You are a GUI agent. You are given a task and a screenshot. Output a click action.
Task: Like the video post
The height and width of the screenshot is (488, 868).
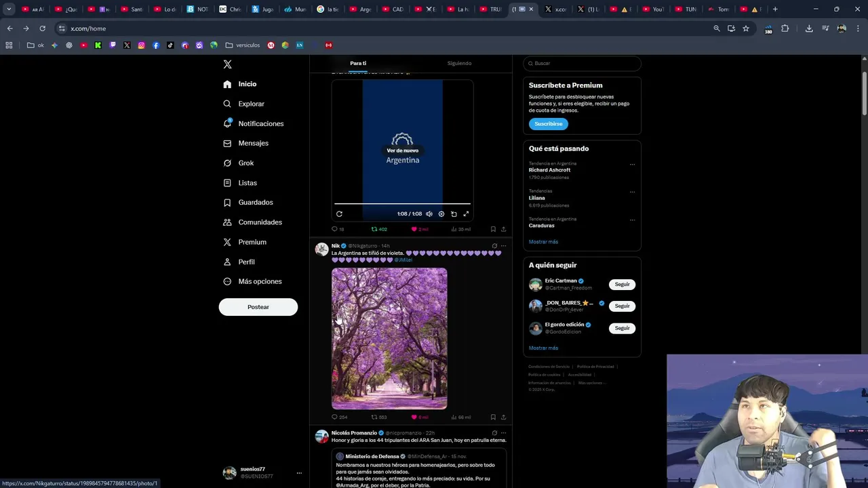click(419, 229)
